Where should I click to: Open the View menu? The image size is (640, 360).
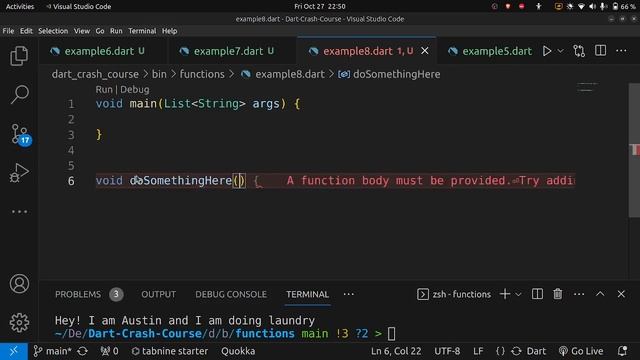coord(82,31)
